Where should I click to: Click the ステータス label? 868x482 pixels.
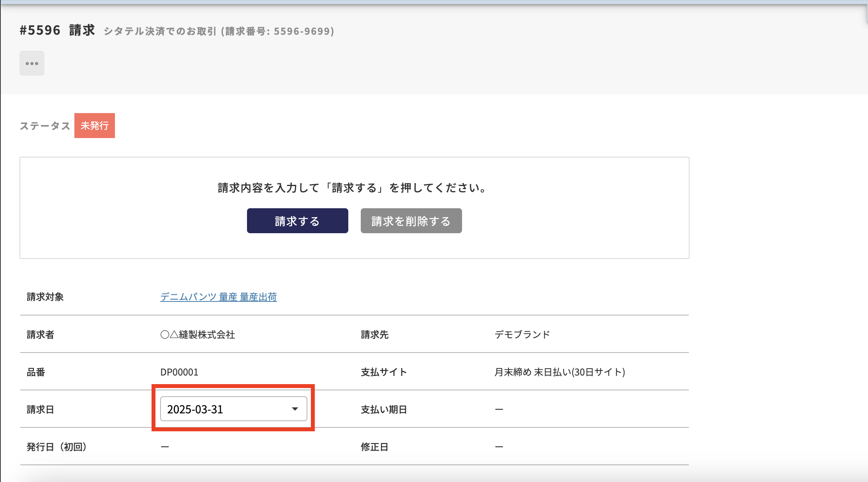(45, 126)
